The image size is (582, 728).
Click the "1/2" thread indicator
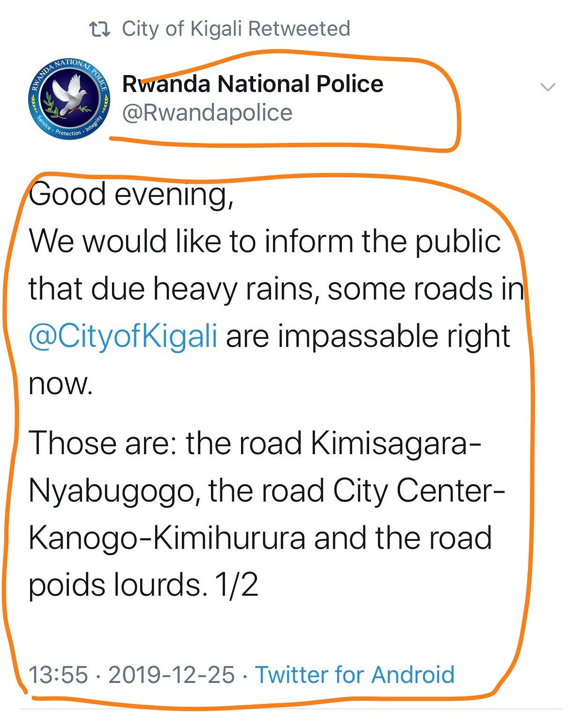coord(237,585)
